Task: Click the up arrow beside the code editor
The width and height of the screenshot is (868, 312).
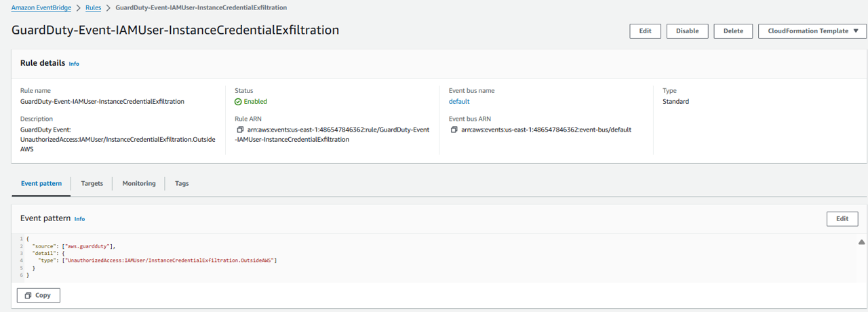Action: click(x=861, y=242)
